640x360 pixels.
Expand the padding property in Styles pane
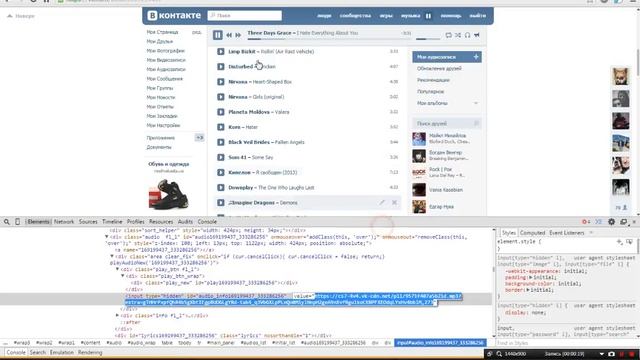click(531, 278)
